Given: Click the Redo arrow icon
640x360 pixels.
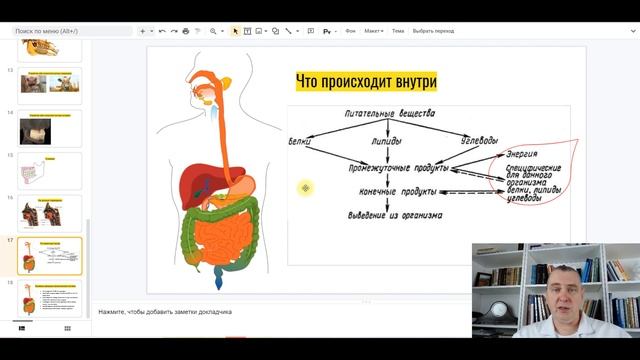Looking at the screenshot, I should [x=174, y=31].
